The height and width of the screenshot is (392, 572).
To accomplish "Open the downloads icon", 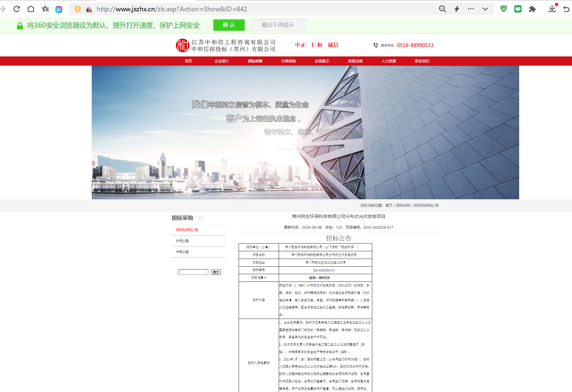I will tap(552, 9).
